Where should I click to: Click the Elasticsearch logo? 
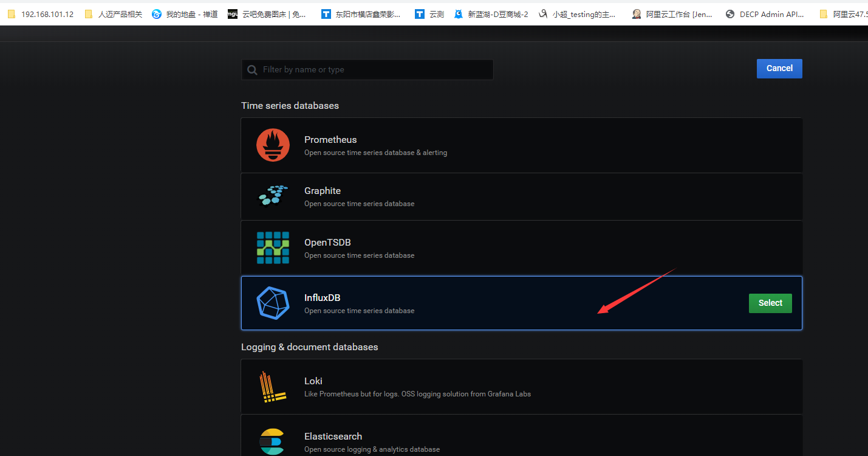tap(273, 441)
